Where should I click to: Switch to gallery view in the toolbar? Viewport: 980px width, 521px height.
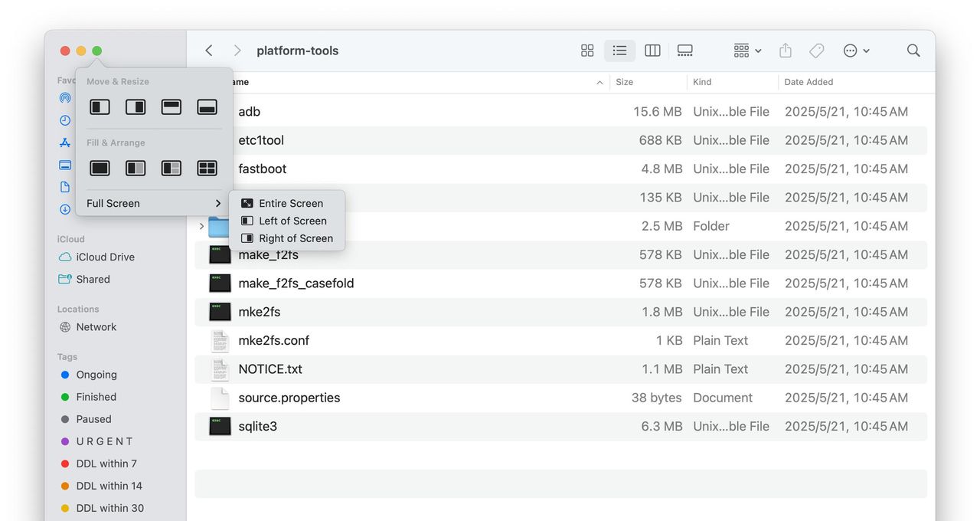[x=684, y=51]
